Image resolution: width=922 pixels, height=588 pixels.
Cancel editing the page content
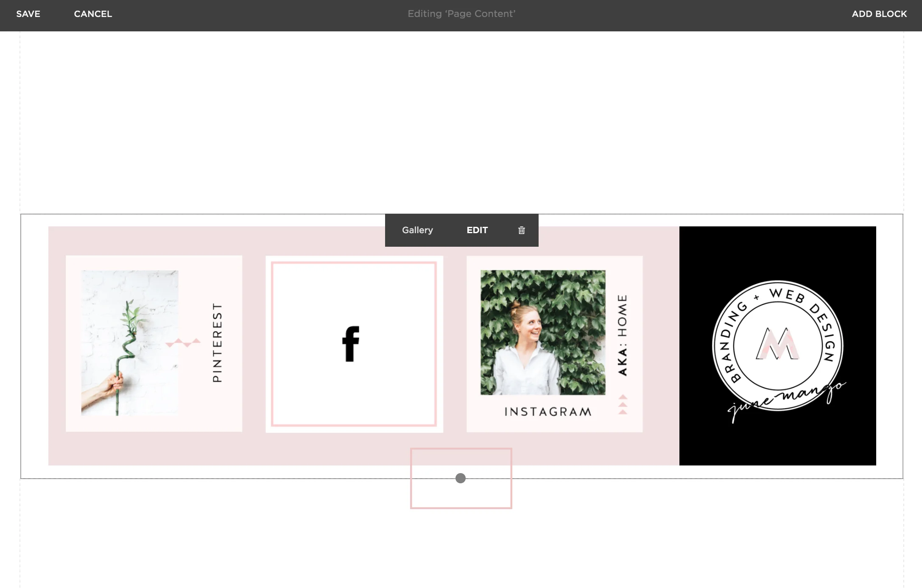point(93,14)
